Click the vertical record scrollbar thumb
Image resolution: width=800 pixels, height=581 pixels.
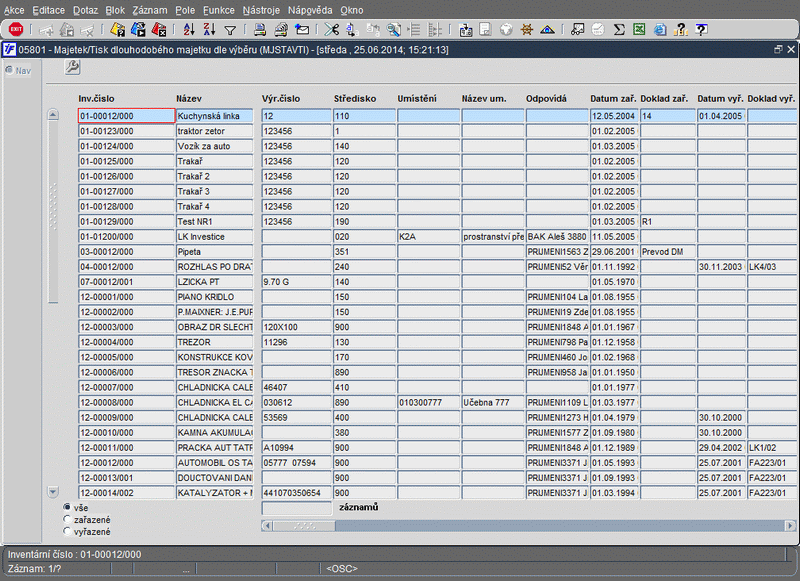click(x=53, y=211)
